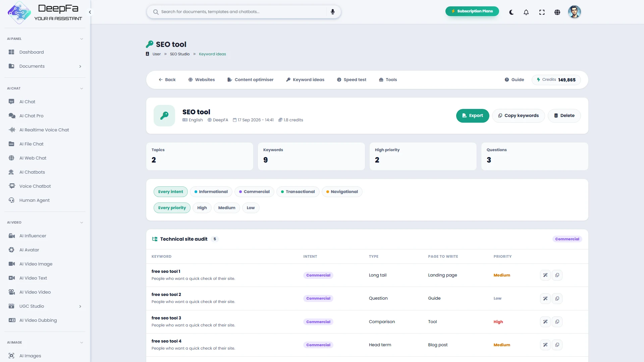Collapse AI IMAGE sidebar section
Viewport: 644px width, 362px height.
(x=82, y=343)
